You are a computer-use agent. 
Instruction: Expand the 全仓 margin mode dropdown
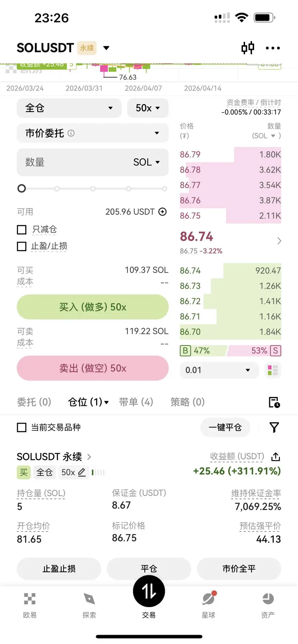(69, 108)
